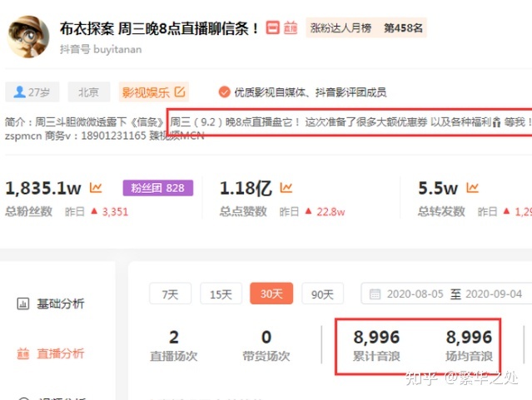
Task: Click the orange verified checkmark icon
Action: click(x=224, y=91)
